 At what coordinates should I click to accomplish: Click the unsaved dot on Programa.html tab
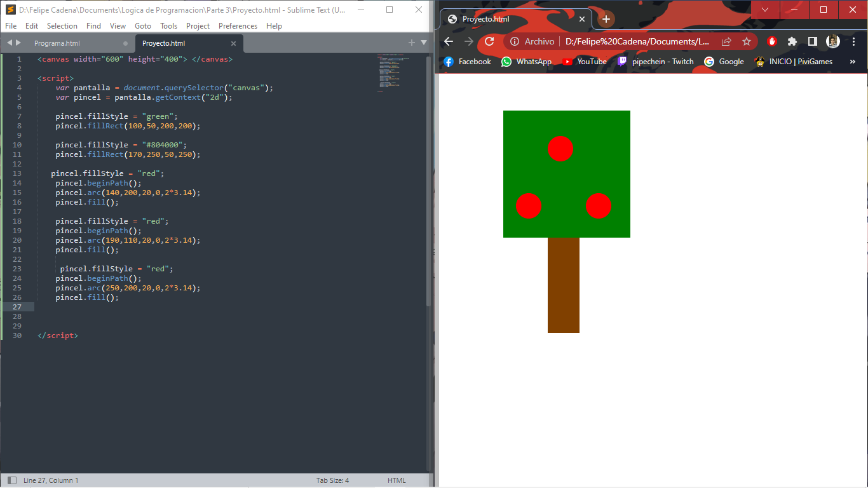125,43
